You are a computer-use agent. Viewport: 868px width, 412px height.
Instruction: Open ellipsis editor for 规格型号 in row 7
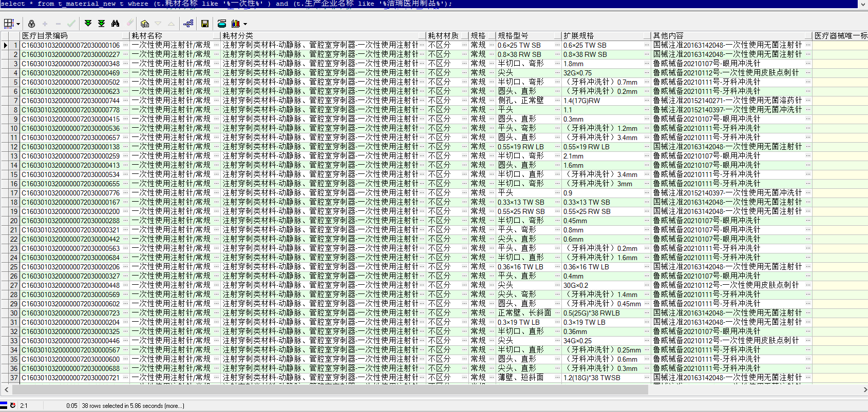557,101
